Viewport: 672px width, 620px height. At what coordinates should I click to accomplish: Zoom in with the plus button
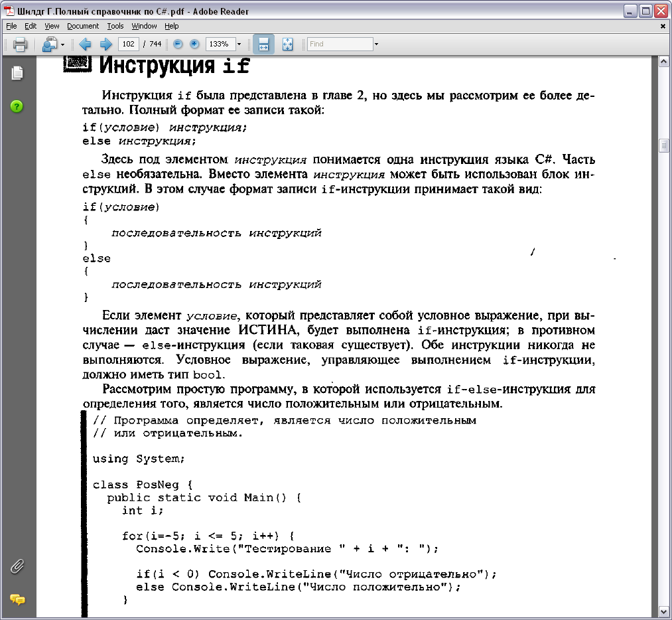(194, 44)
